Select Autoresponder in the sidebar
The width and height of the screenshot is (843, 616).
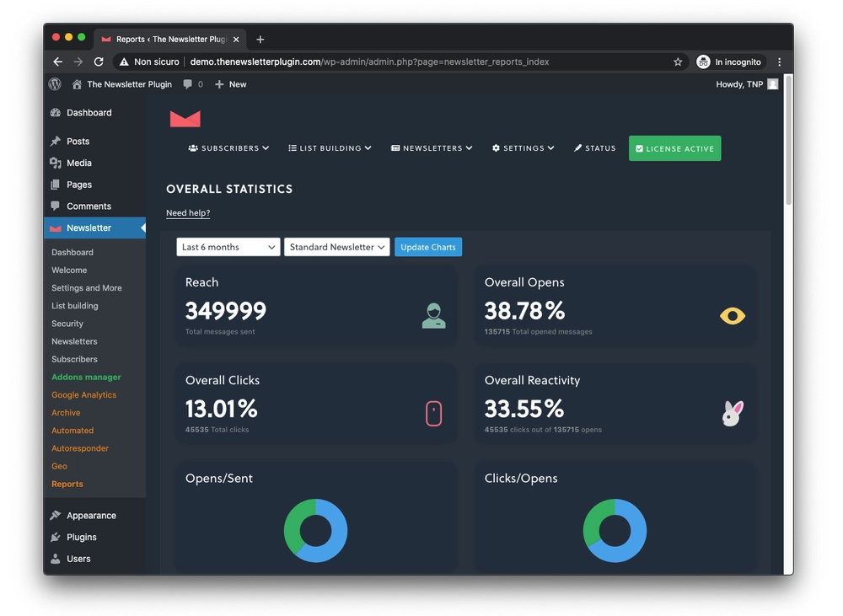[x=80, y=448]
